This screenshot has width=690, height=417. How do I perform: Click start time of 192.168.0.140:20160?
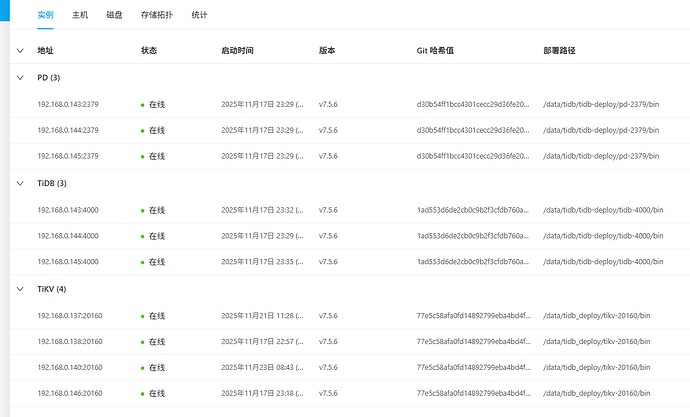pos(262,367)
